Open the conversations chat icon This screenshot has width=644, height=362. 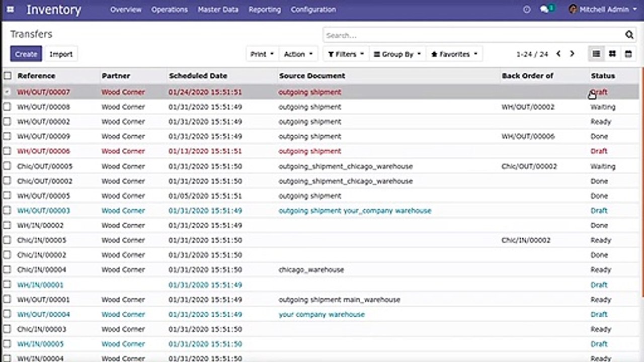(545, 9)
